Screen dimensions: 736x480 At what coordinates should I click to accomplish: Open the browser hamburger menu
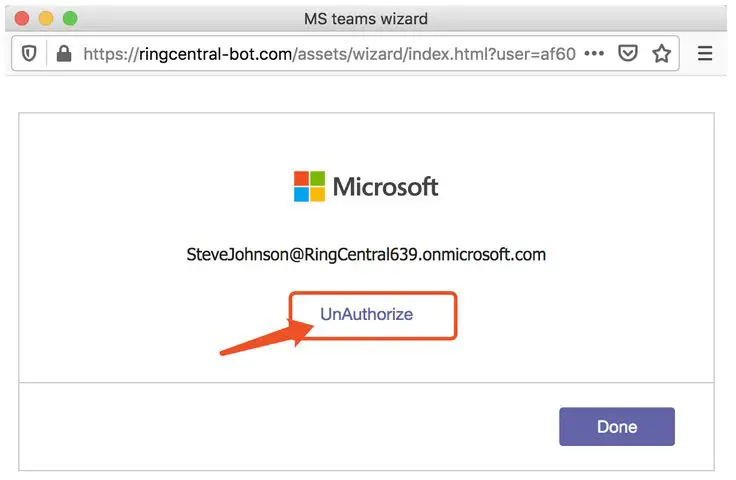pyautogui.click(x=705, y=53)
